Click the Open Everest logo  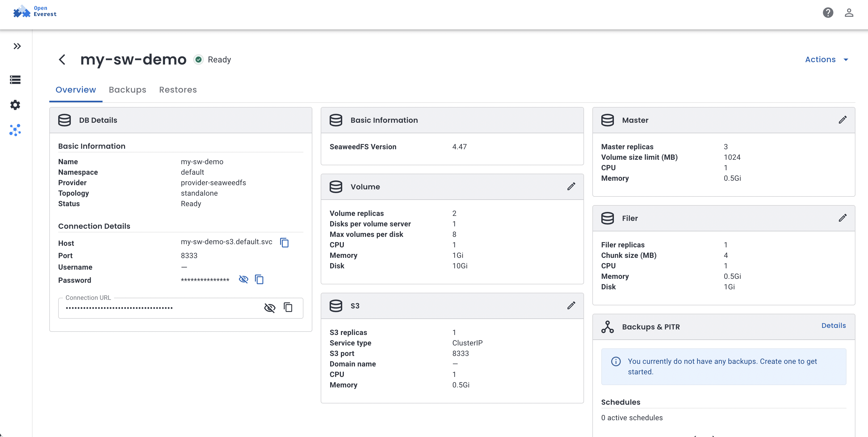35,11
